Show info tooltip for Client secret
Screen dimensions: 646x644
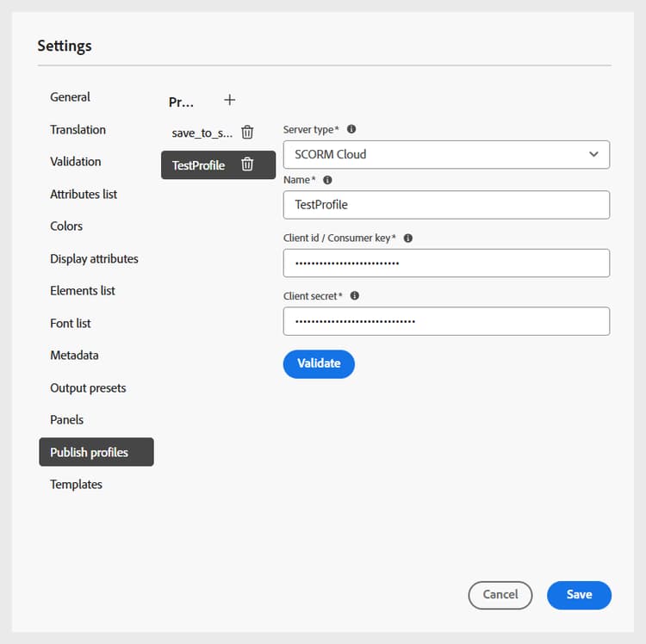point(355,295)
